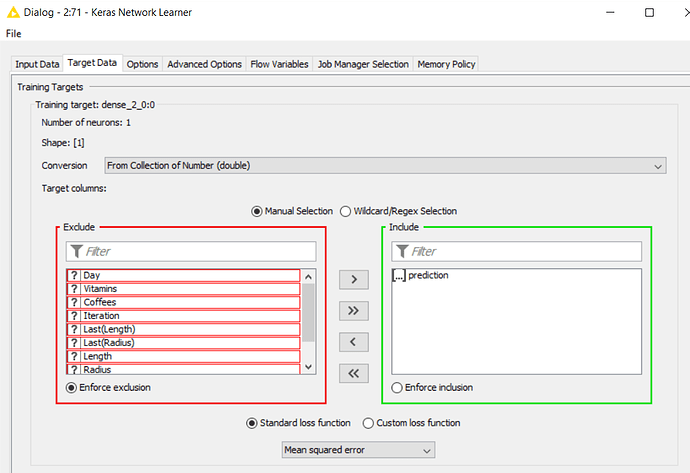Click the KNIME warning triangle title icon
Viewport: 690px width, 473px height.
(13, 12)
